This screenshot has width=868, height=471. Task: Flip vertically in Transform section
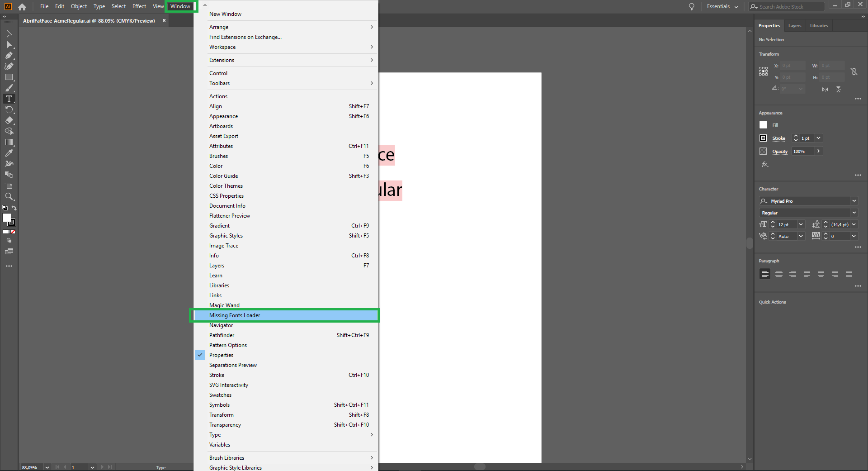tap(838, 89)
